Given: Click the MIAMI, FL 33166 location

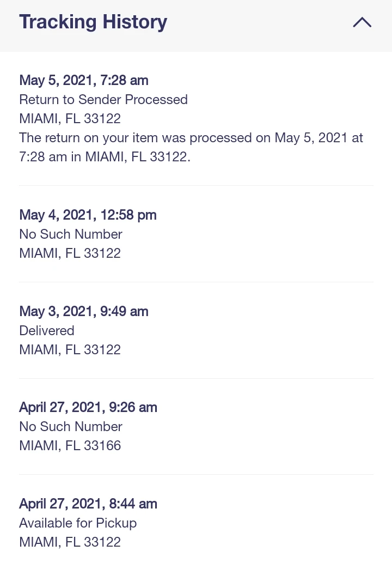Looking at the screenshot, I should pyautogui.click(x=70, y=446).
